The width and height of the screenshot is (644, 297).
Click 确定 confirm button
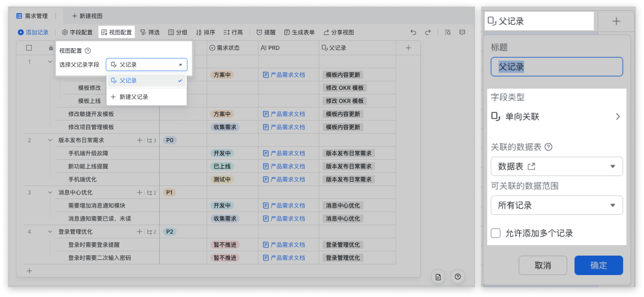point(598,265)
